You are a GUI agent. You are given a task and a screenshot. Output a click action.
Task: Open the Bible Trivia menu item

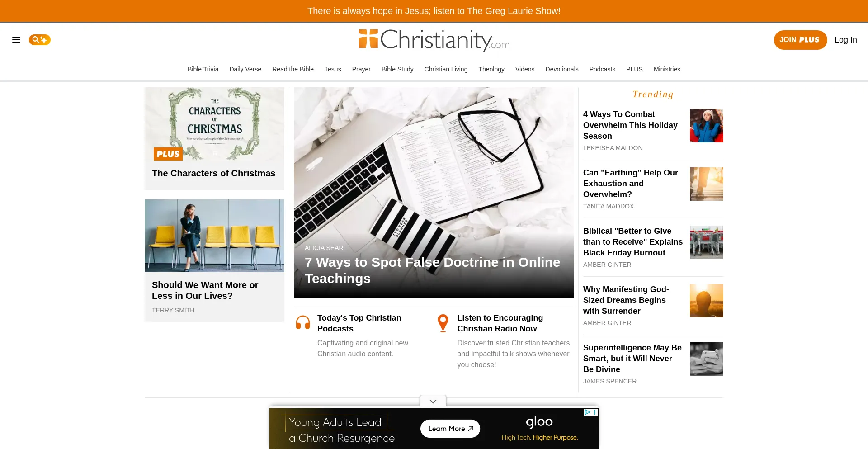pos(203,69)
